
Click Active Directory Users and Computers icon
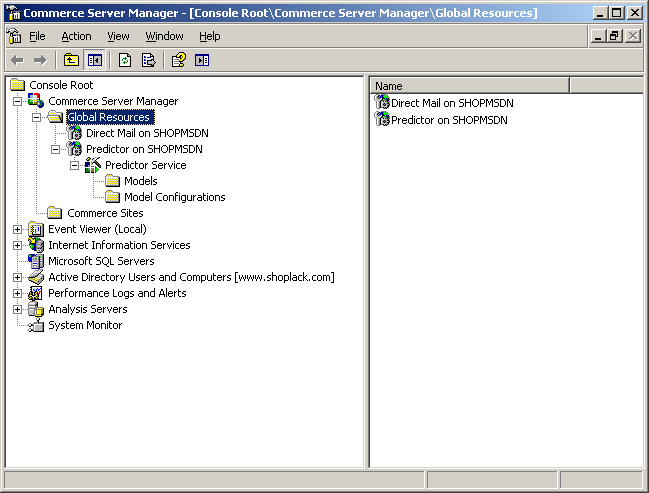point(36,277)
